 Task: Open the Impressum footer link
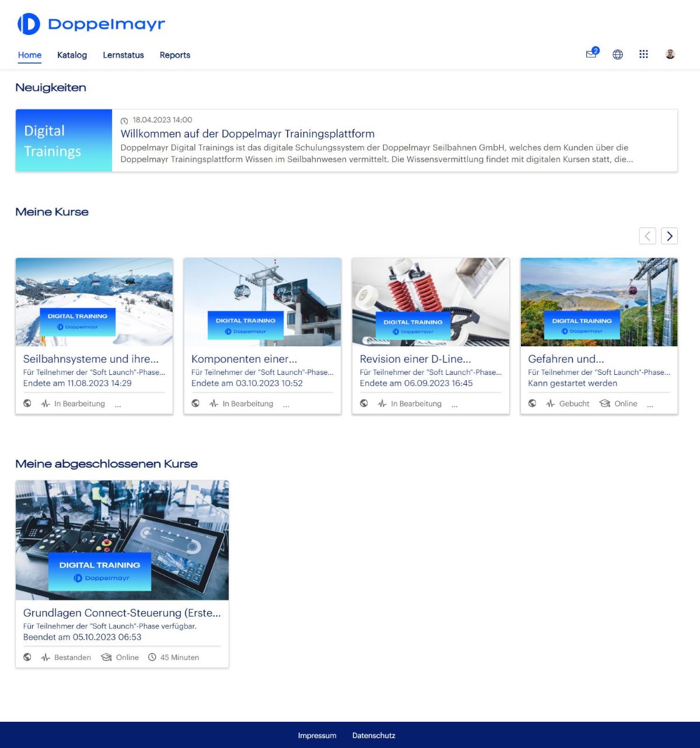pos(317,735)
